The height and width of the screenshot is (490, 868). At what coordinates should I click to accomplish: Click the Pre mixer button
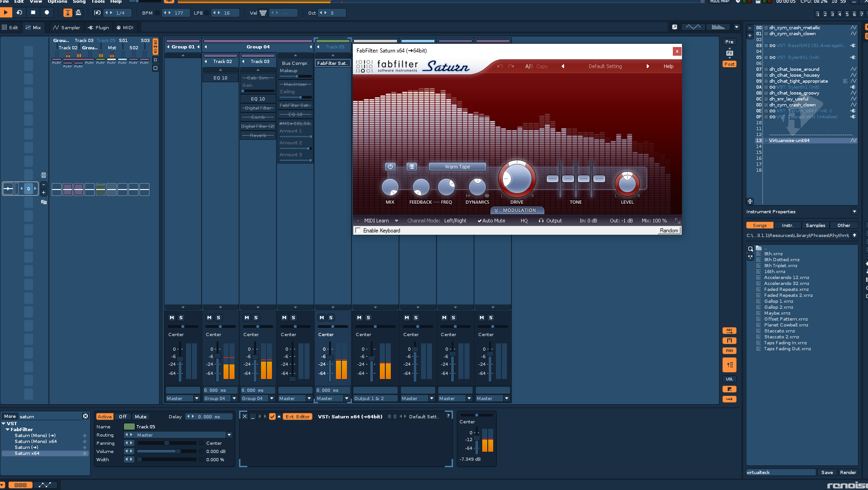[x=730, y=42]
